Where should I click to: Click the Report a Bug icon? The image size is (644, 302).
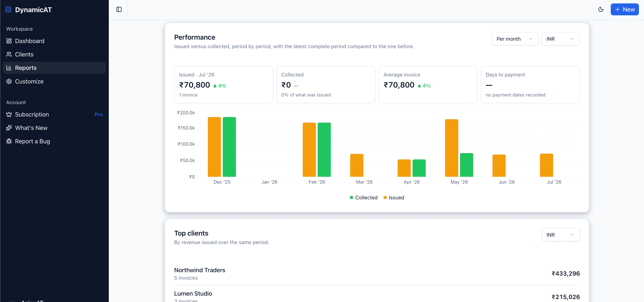(9, 141)
